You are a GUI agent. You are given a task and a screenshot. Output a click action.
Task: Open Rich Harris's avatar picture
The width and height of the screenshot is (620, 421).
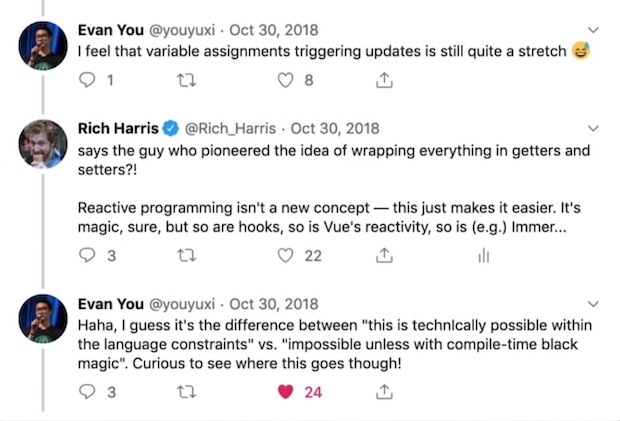[x=43, y=144]
